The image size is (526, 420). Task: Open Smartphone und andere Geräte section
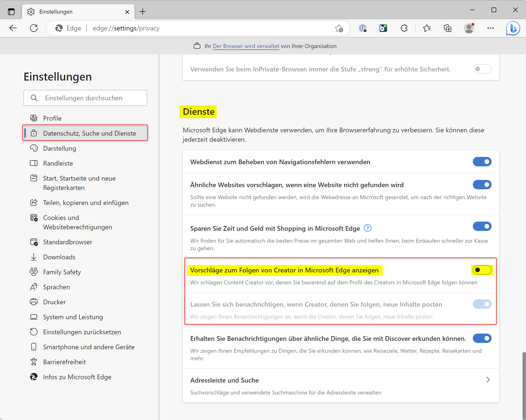point(85,347)
